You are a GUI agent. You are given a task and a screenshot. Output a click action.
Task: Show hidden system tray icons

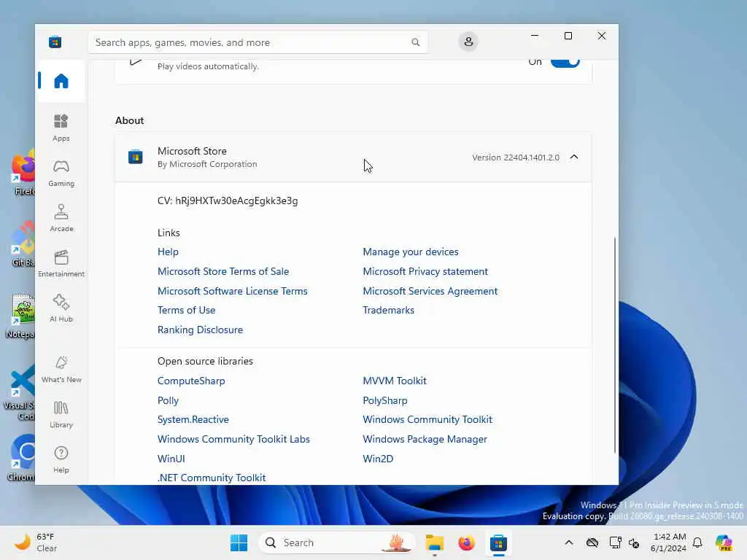click(x=569, y=542)
